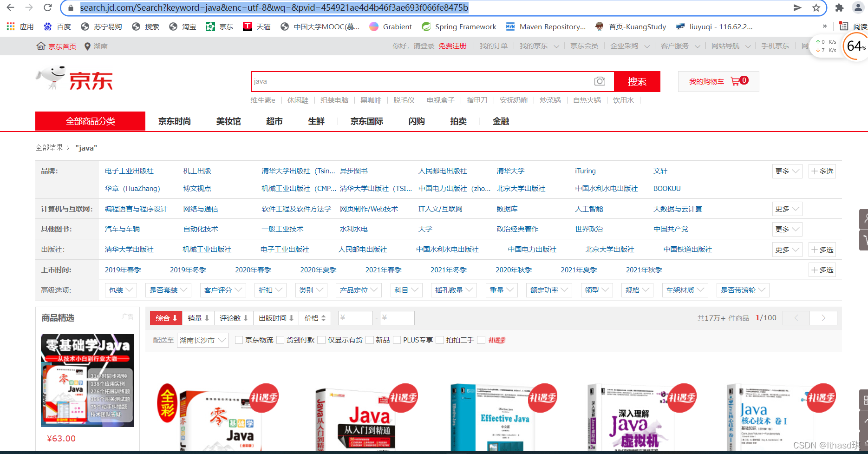
Task: Open the 全部商品分类 menu
Action: coord(91,121)
